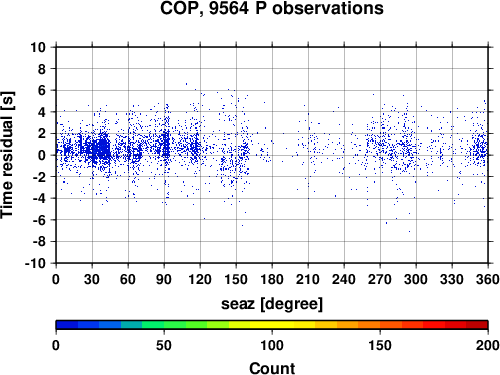The width and height of the screenshot is (500, 375).
Task: Click the green segment near colorbar 50
Action: coord(164,325)
